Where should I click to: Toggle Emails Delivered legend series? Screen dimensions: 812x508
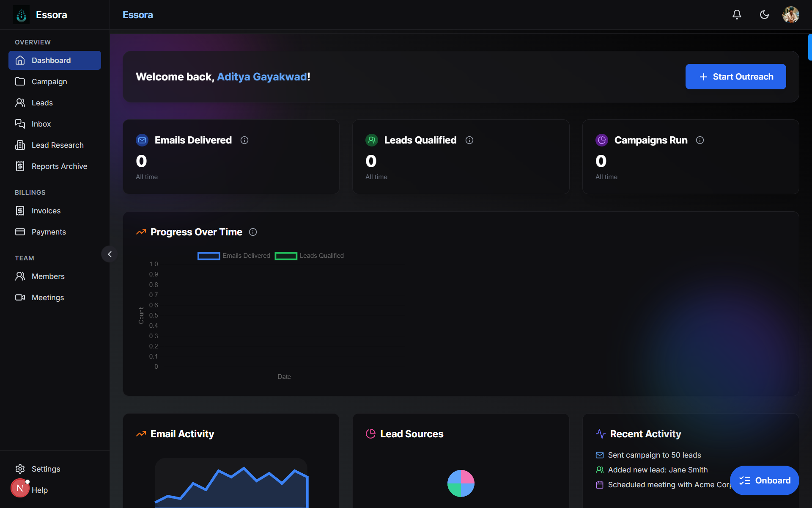tap(234, 256)
